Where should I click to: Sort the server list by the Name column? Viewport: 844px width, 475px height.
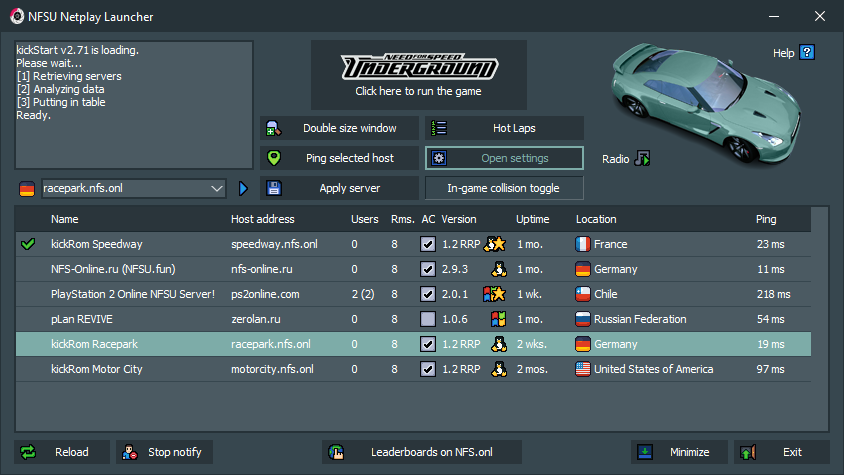tap(65, 219)
